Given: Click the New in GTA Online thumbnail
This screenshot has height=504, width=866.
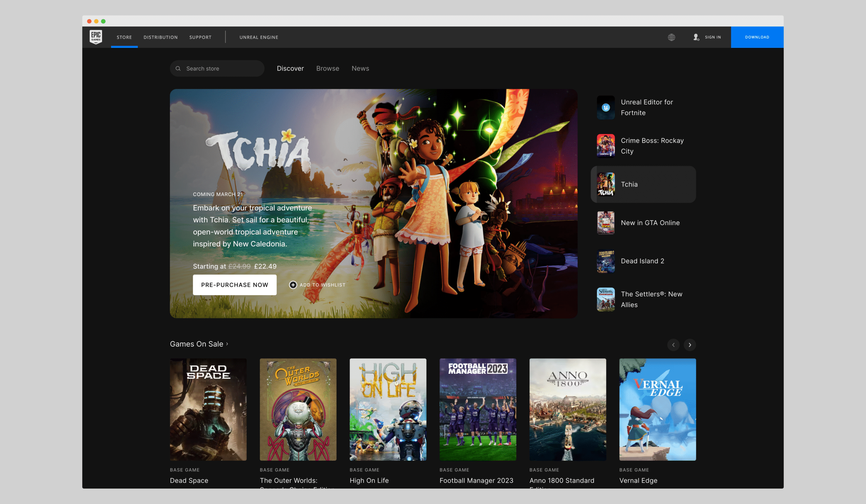Looking at the screenshot, I should [x=606, y=223].
